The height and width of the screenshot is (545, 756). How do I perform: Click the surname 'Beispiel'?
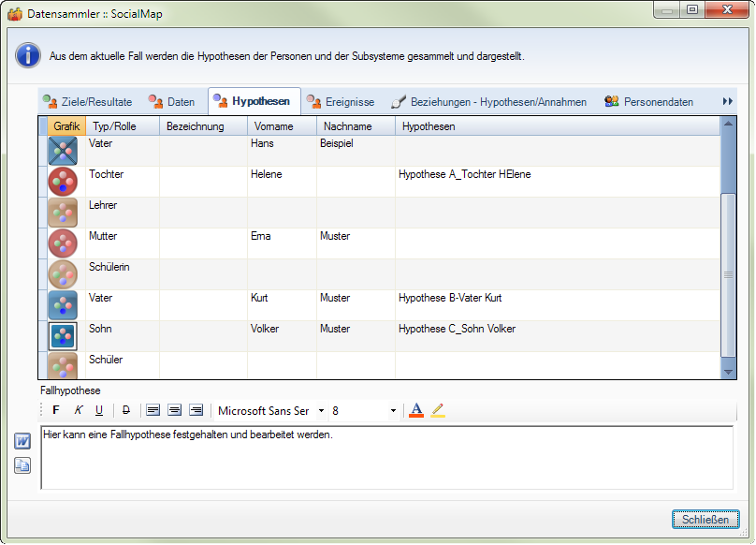tap(336, 143)
